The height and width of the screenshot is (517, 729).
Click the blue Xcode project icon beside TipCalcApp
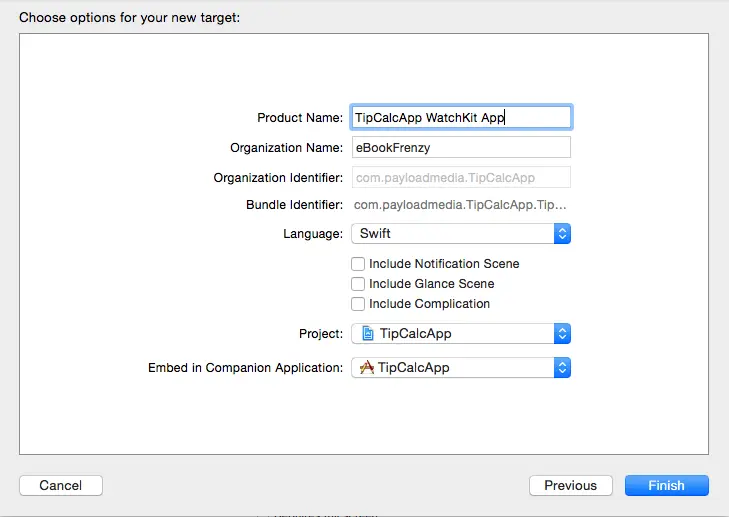(x=367, y=334)
